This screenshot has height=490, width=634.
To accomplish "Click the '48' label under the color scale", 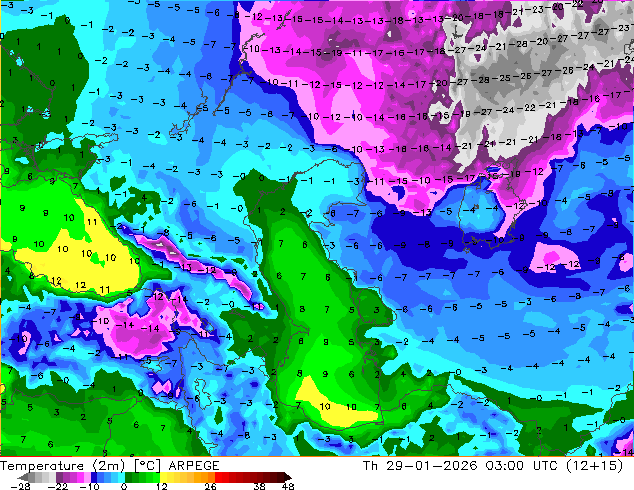I will point(288,486).
